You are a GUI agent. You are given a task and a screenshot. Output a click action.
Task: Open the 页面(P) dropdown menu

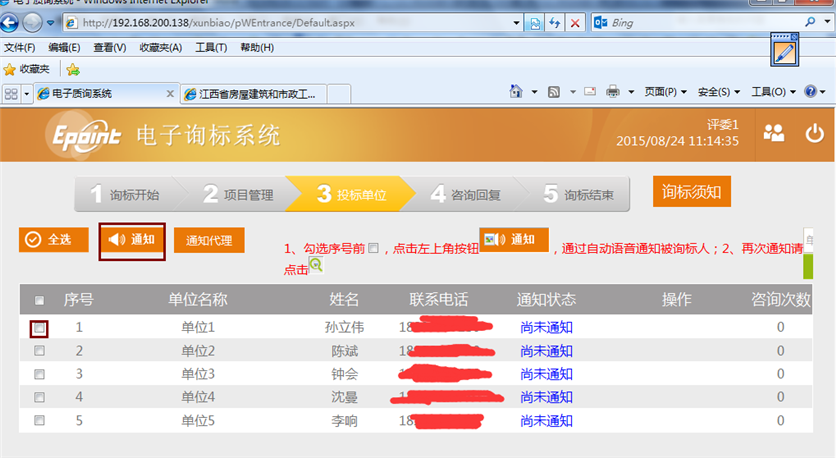[x=665, y=92]
